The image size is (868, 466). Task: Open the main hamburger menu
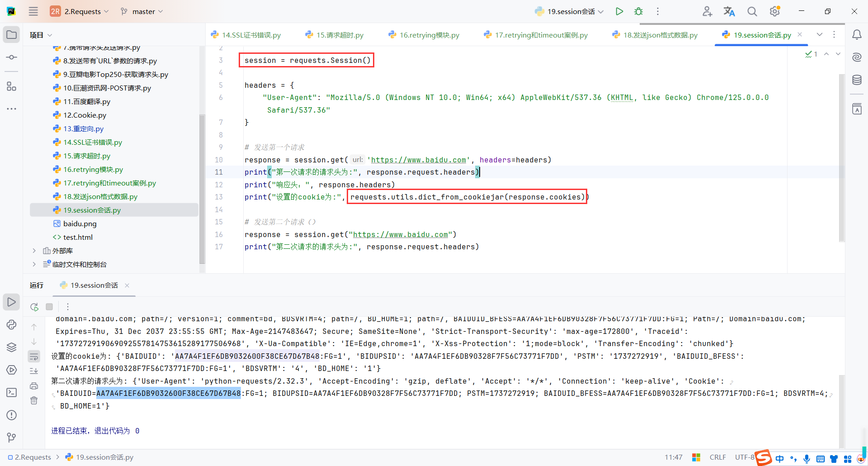(x=33, y=11)
